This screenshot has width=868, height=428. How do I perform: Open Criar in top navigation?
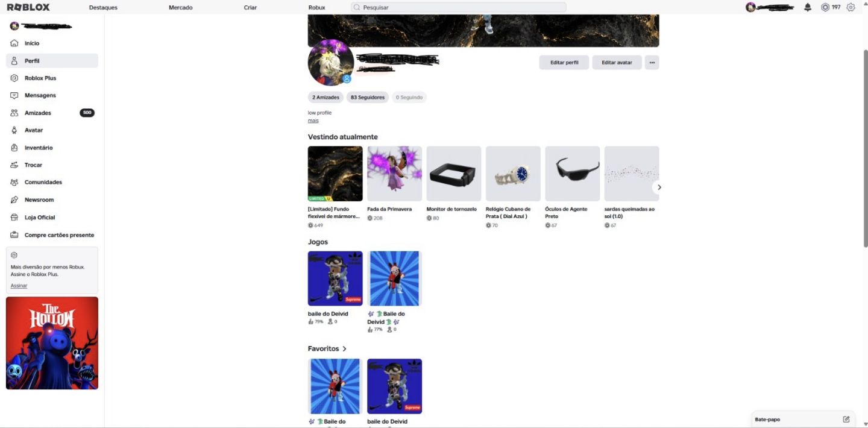click(x=250, y=7)
